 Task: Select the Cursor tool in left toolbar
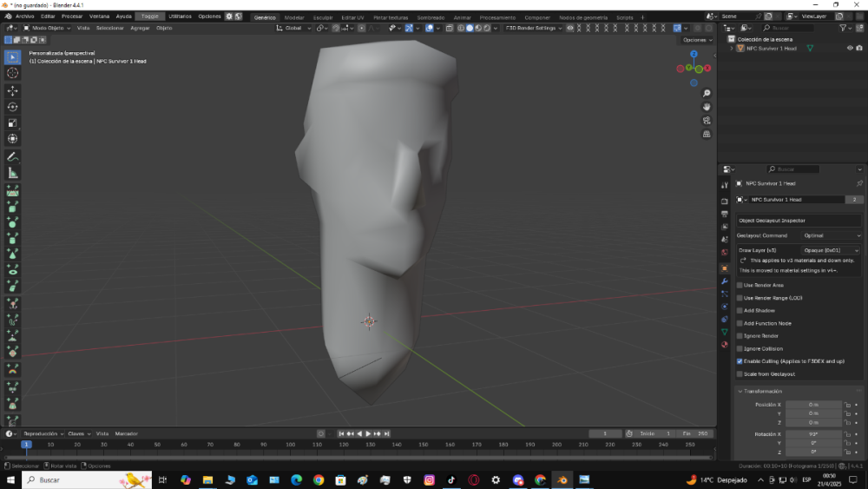(13, 73)
